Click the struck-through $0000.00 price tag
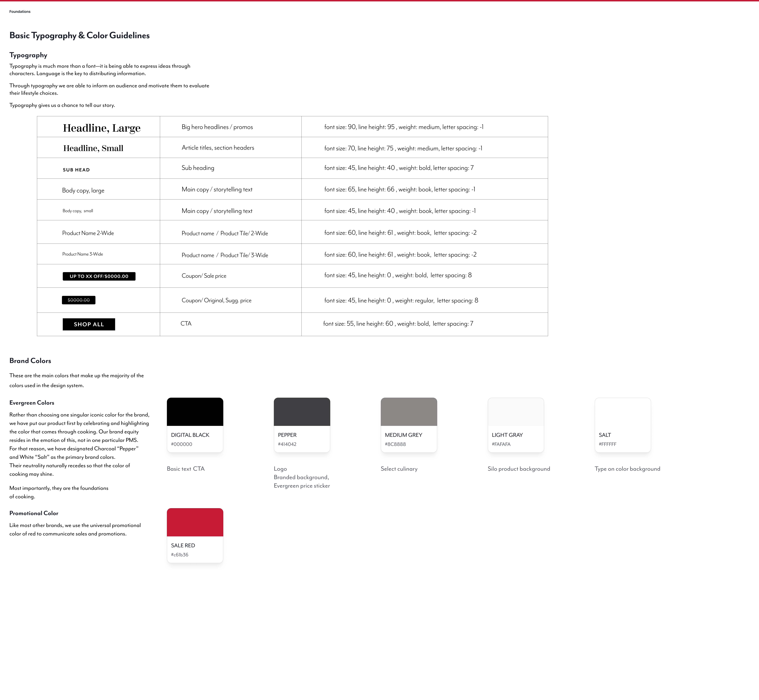759x700 pixels. pyautogui.click(x=78, y=300)
